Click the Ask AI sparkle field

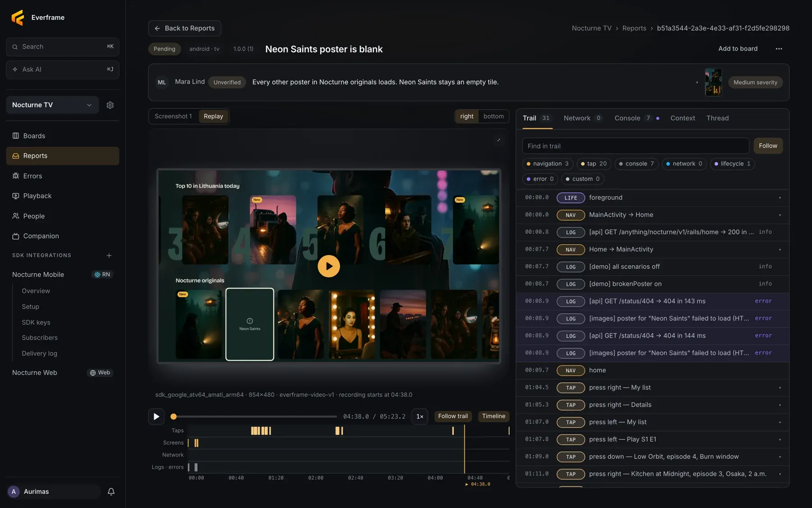[x=63, y=70]
